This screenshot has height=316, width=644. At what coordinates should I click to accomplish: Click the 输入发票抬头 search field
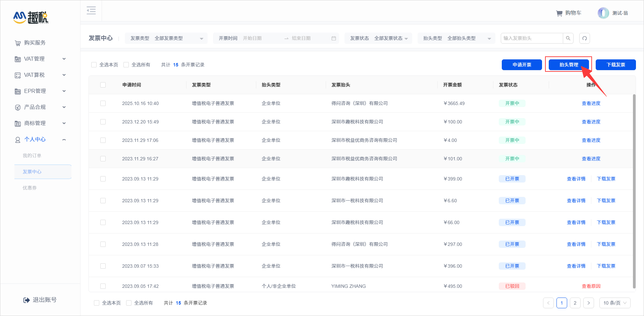pos(532,38)
